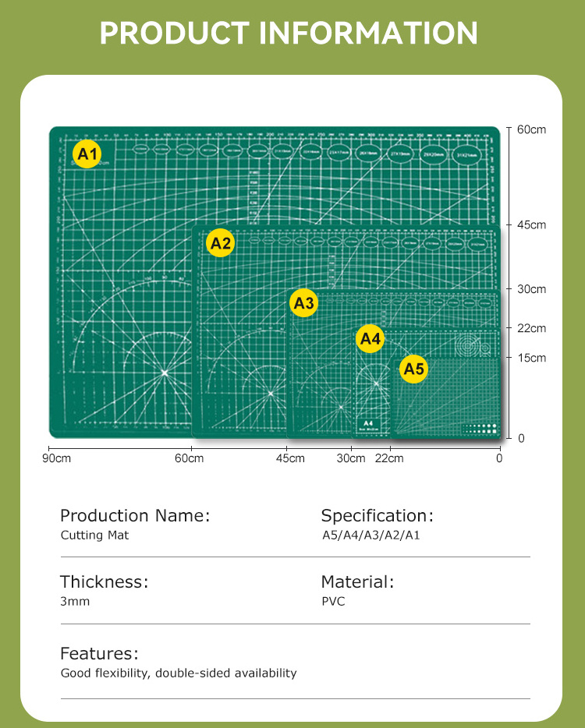Click the Features label
This screenshot has width=585, height=728.
pos(99,653)
